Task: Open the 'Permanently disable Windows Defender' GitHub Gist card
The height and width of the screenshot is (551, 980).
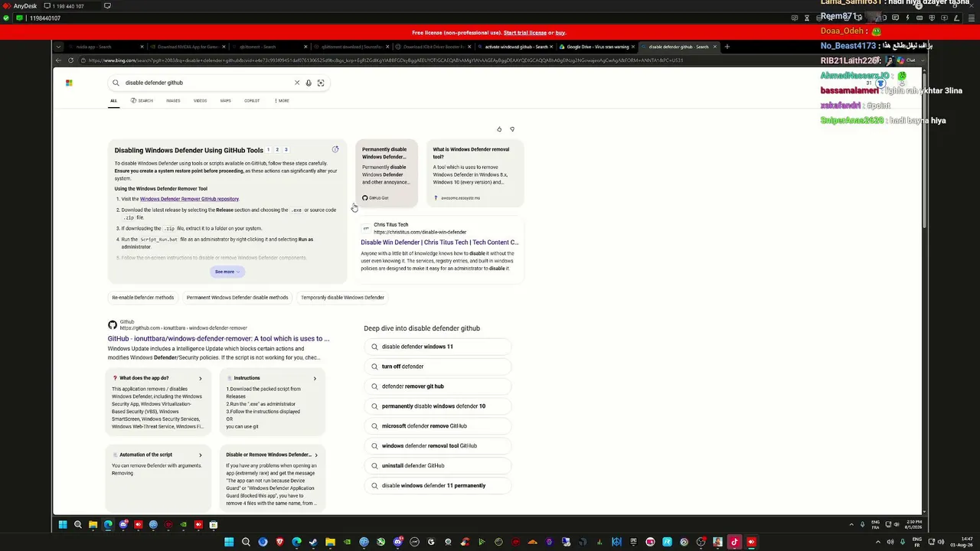Action: pos(387,173)
